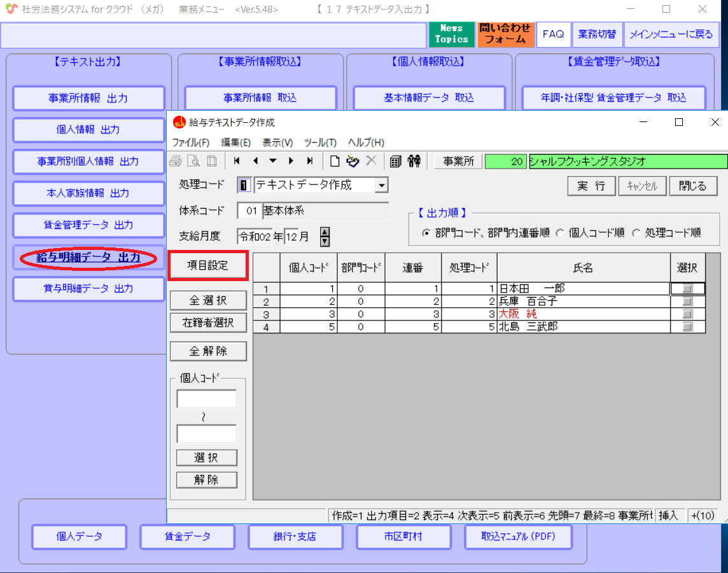Click the print icon in the toolbar
Image resolution: width=728 pixels, height=573 pixels.
click(x=176, y=161)
